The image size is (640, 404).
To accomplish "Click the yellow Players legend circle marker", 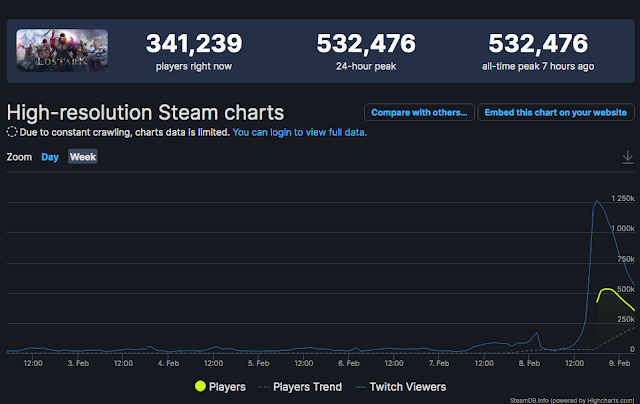I will [x=201, y=386].
